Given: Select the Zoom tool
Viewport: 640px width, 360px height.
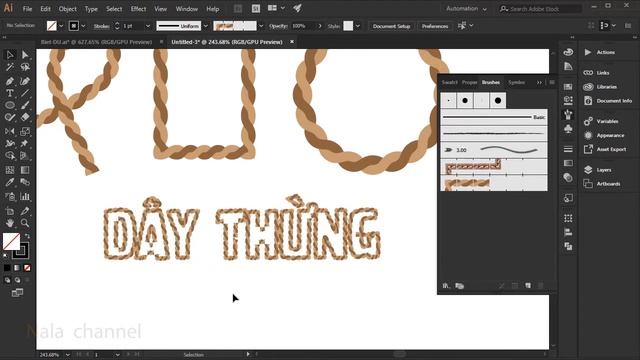Looking at the screenshot, I should [x=25, y=223].
